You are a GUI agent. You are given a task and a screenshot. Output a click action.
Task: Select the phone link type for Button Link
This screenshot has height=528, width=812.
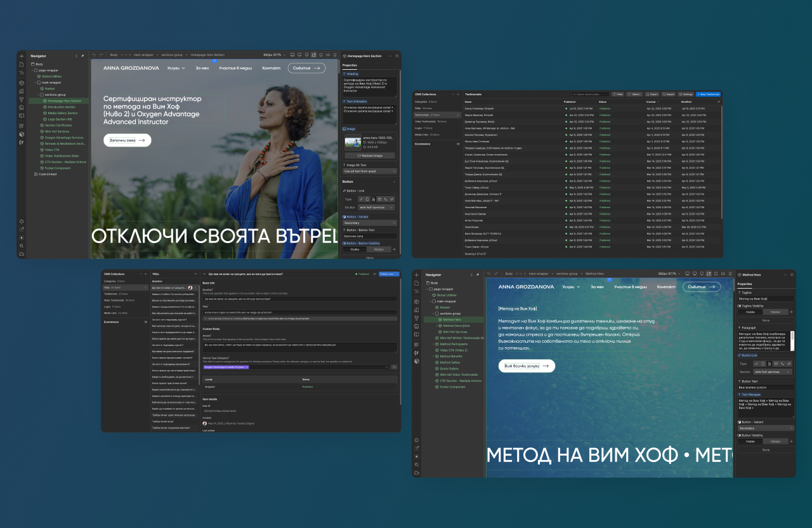point(386,199)
